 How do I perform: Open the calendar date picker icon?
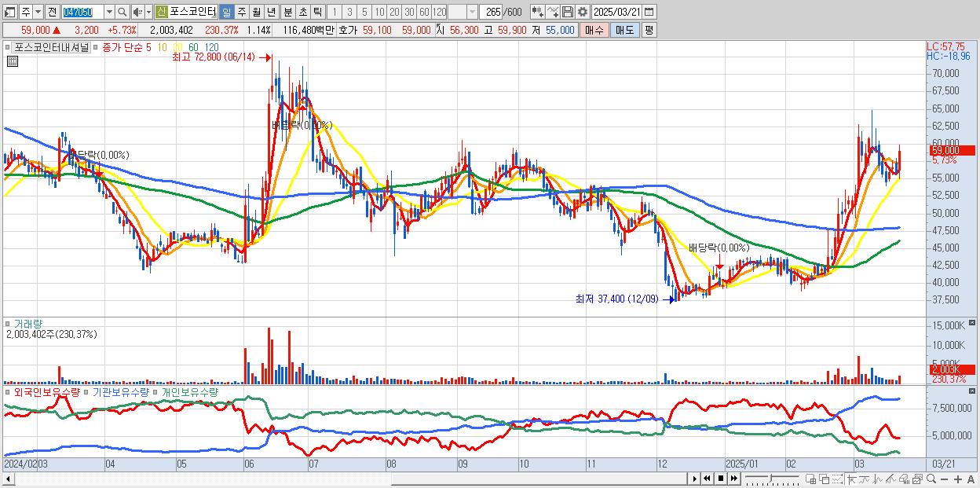649,12
